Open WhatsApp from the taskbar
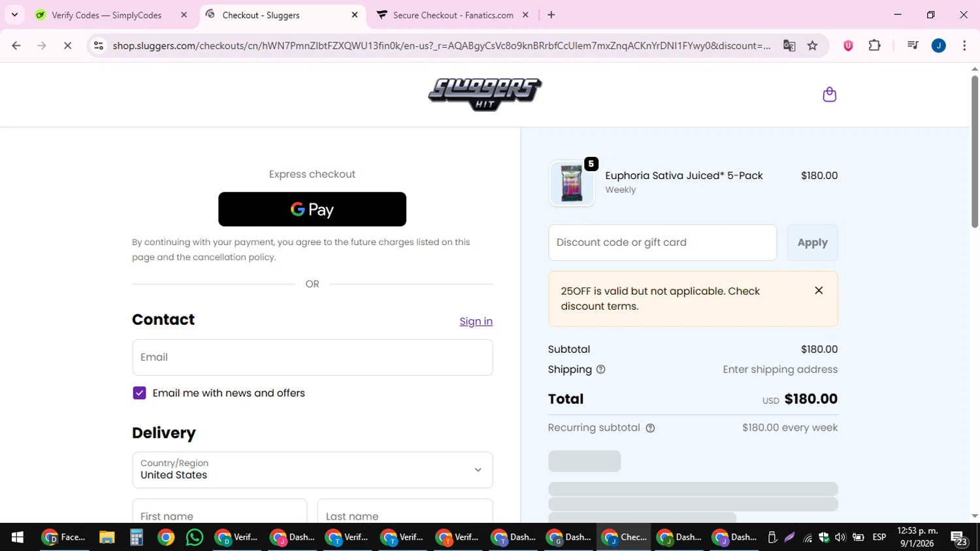This screenshot has width=980, height=551. 195,537
